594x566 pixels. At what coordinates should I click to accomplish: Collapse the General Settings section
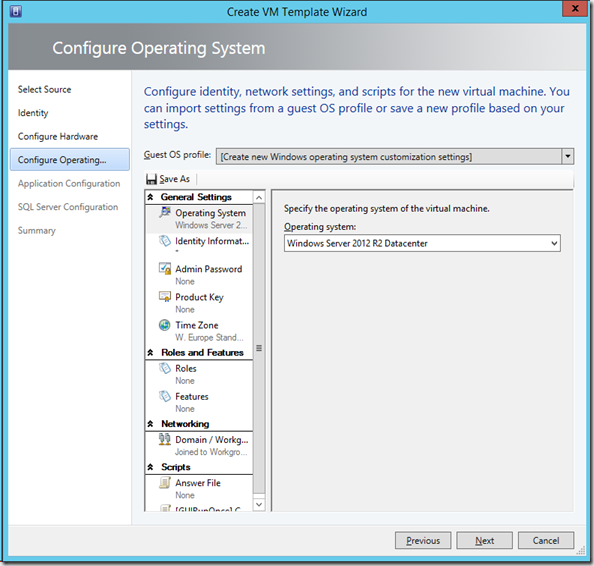150,197
